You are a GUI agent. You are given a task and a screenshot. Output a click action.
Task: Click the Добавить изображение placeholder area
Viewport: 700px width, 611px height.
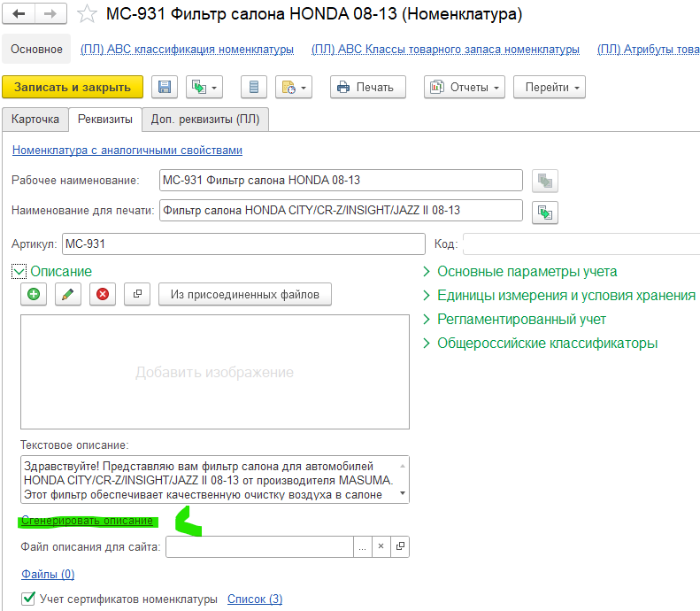215,372
